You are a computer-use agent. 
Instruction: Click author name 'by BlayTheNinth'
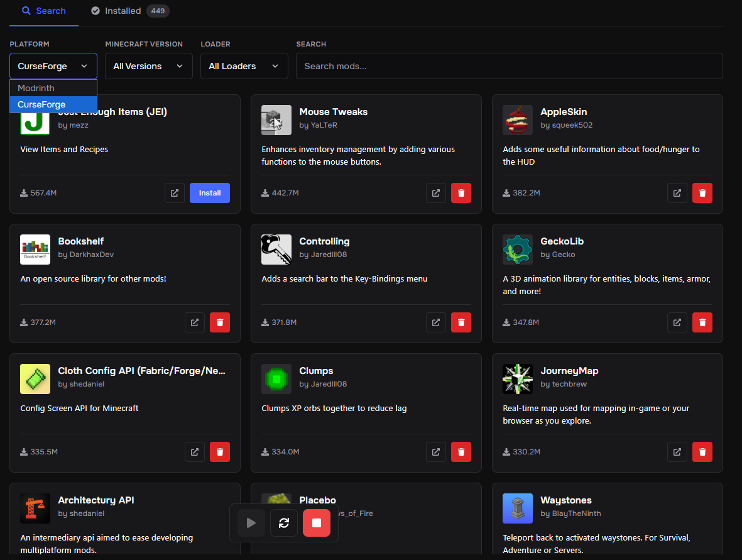(570, 513)
